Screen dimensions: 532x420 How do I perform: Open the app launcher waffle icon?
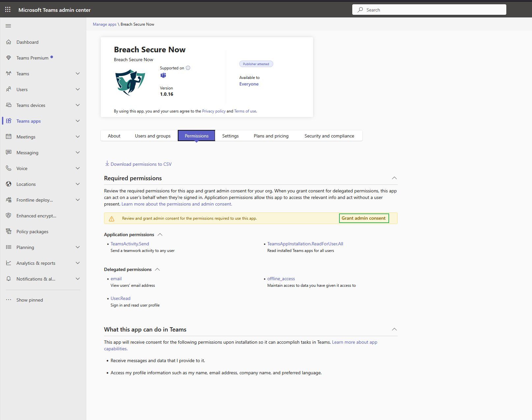8,10
